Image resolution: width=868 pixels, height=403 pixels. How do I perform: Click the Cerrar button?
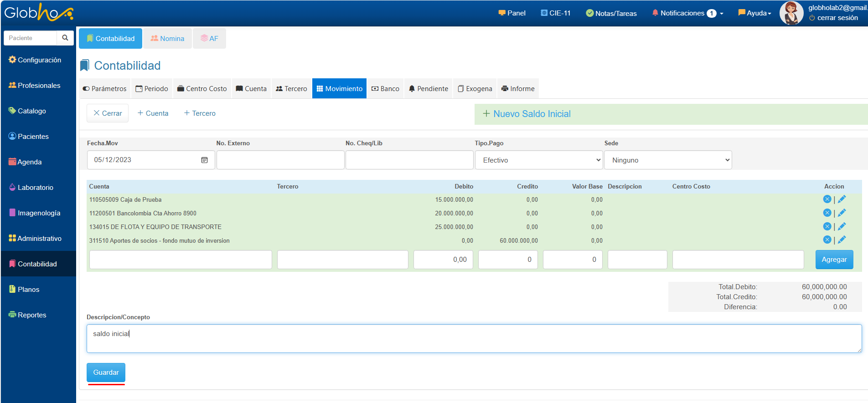[x=108, y=113]
